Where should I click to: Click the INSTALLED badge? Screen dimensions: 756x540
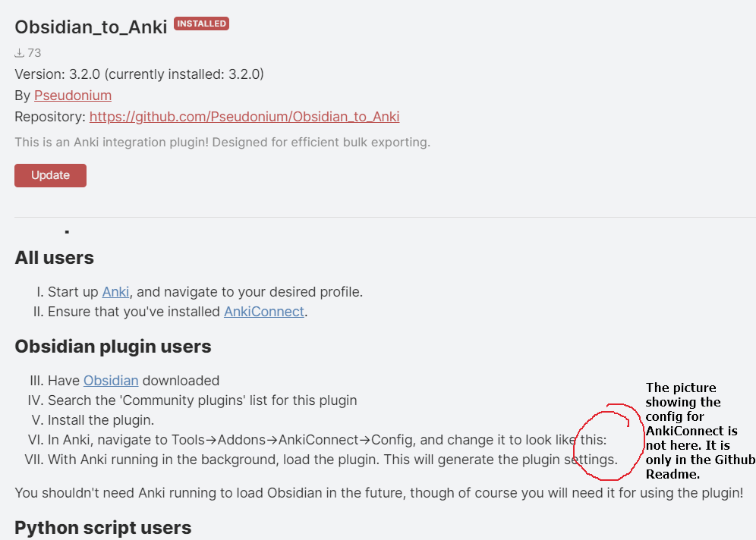pos(201,24)
